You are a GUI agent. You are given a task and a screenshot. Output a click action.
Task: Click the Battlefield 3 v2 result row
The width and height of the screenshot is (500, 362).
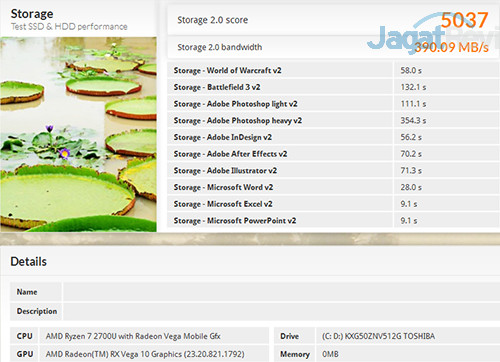pyautogui.click(x=333, y=87)
